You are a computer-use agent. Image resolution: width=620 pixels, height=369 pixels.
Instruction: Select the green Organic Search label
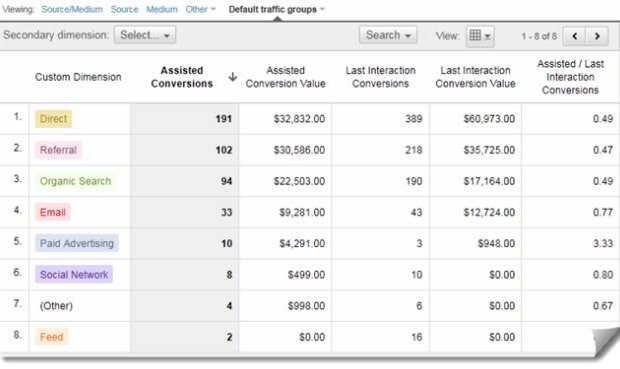75,181
